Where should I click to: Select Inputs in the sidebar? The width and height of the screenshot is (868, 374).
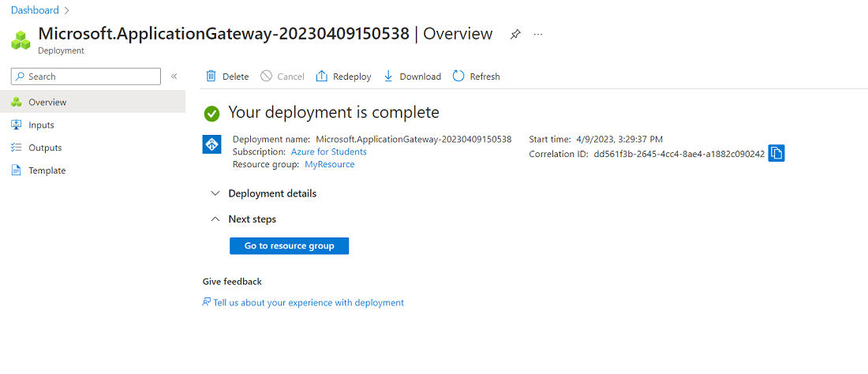41,125
